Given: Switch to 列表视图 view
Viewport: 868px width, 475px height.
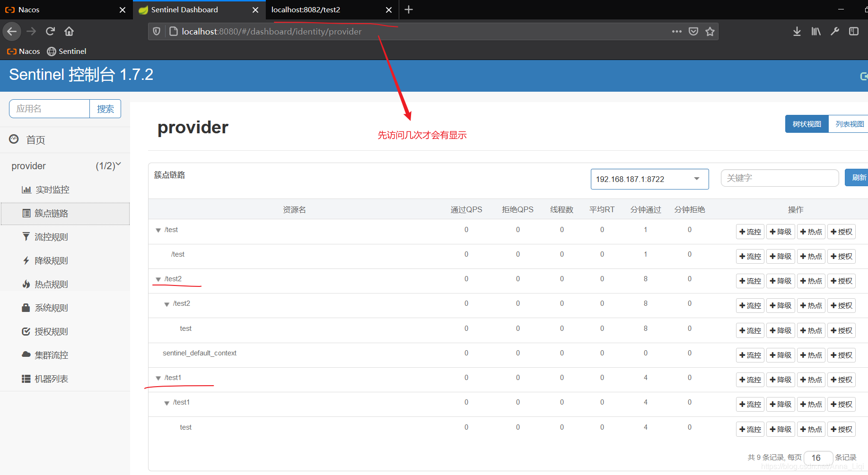Looking at the screenshot, I should click(x=849, y=124).
